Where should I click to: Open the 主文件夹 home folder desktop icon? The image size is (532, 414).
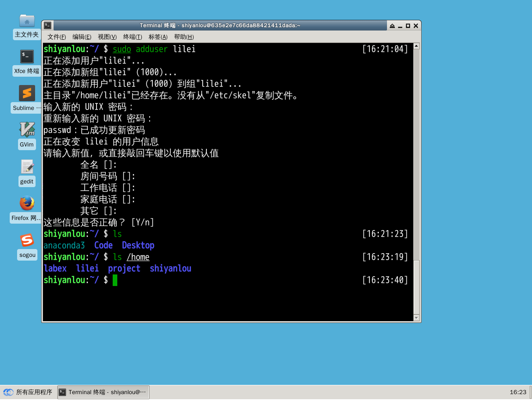tap(27, 21)
